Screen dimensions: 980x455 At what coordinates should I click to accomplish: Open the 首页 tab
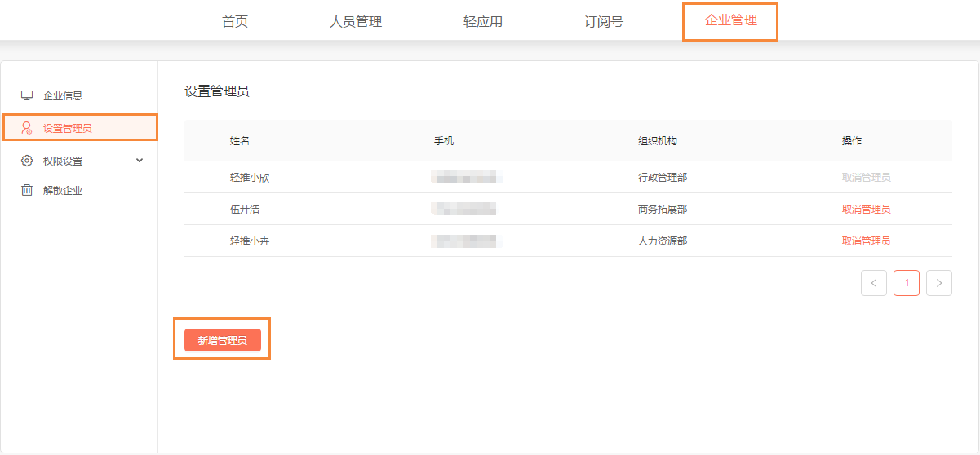click(235, 21)
